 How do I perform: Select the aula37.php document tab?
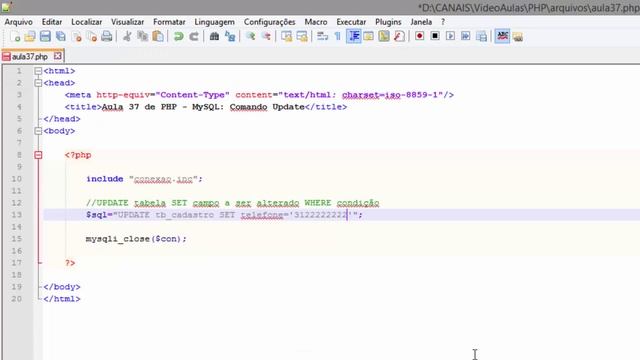tap(29, 56)
